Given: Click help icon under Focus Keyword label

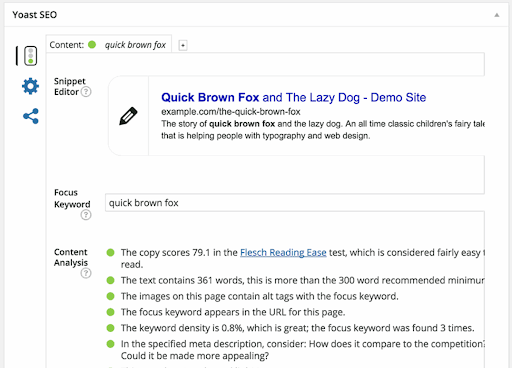Looking at the screenshot, I should (x=86, y=215).
